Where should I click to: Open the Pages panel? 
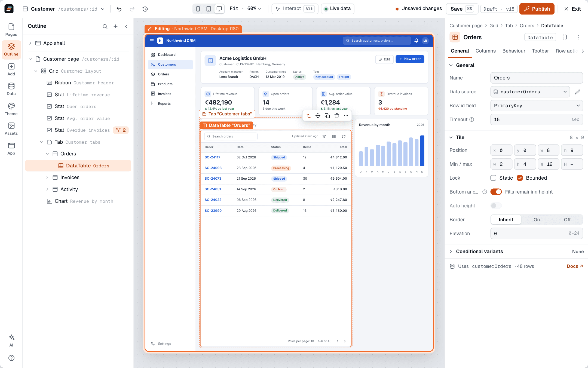pyautogui.click(x=11, y=30)
